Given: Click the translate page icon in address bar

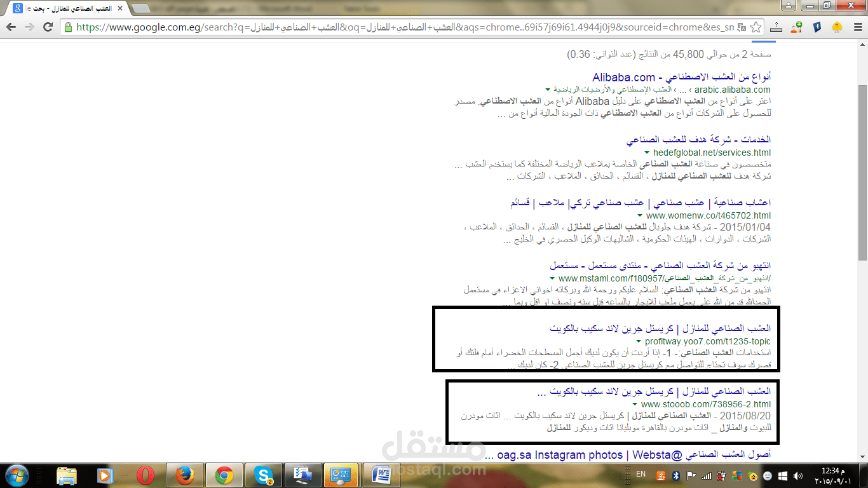Looking at the screenshot, I should 740,27.
